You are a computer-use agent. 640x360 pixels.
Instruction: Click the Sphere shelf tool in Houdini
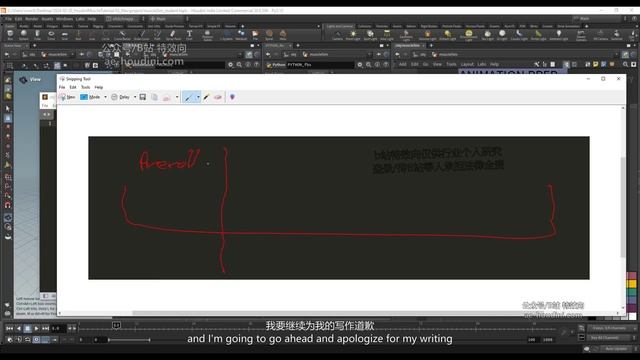tap(24, 35)
